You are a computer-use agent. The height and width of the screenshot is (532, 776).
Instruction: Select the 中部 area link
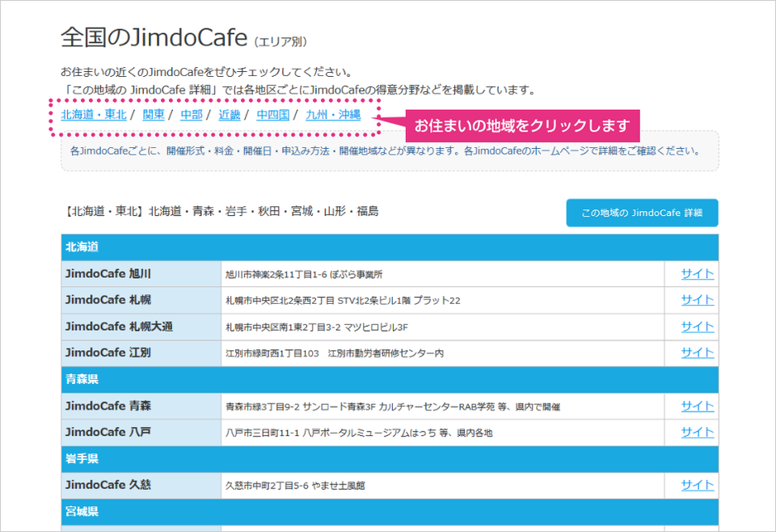pyautogui.click(x=192, y=115)
